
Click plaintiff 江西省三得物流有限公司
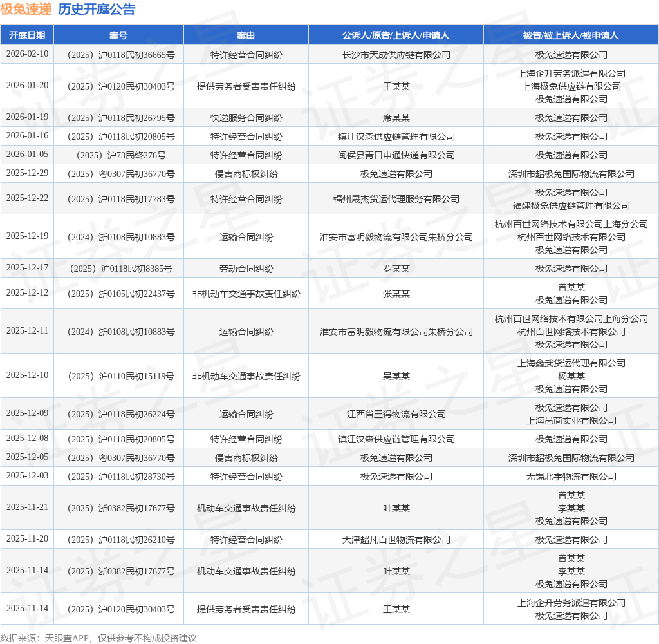(396, 414)
